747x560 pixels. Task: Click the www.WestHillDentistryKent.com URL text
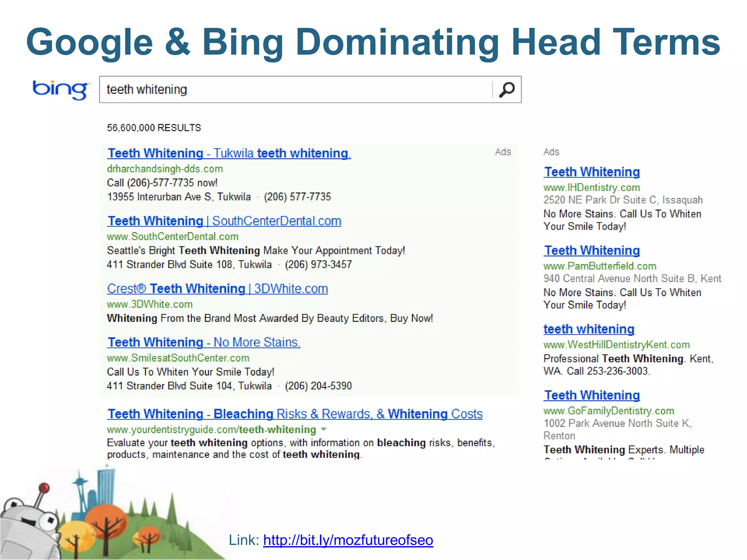tap(616, 345)
